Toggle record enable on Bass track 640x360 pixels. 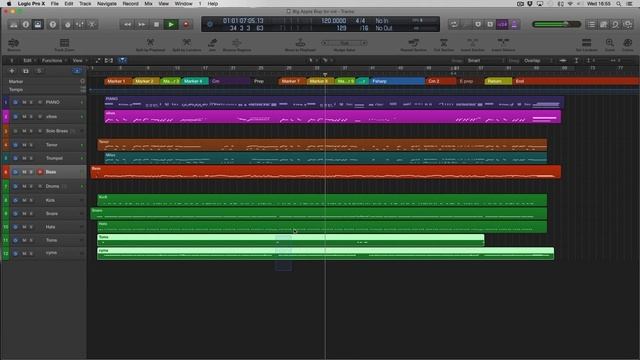[40, 172]
